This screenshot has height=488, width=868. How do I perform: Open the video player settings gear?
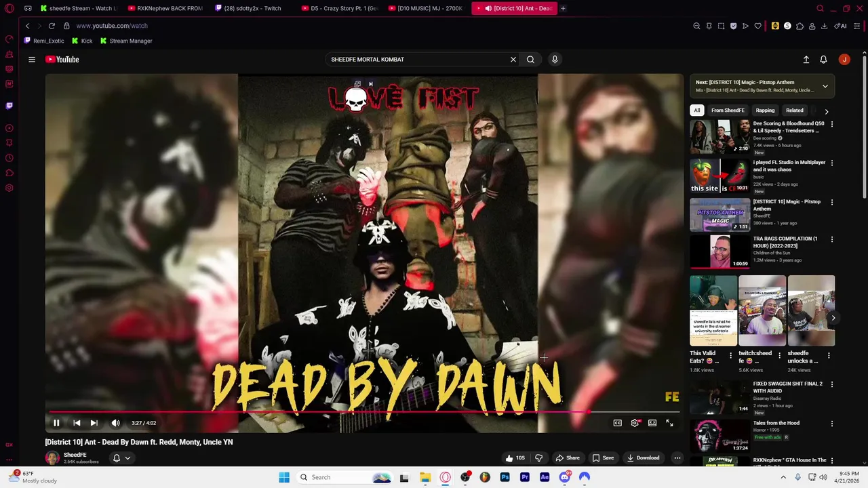pos(635,423)
